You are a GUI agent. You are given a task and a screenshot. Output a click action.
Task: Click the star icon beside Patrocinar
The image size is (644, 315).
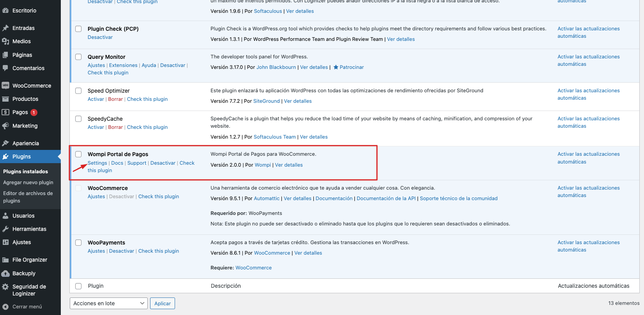point(336,67)
